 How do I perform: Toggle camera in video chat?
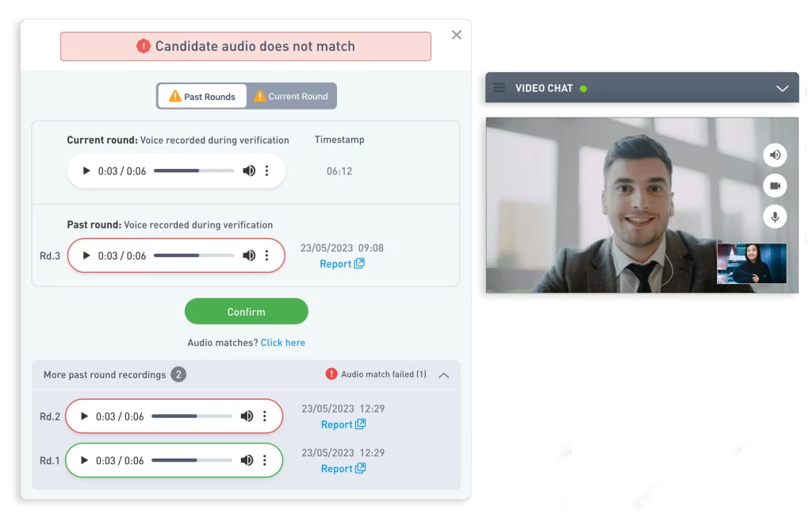pyautogui.click(x=775, y=186)
